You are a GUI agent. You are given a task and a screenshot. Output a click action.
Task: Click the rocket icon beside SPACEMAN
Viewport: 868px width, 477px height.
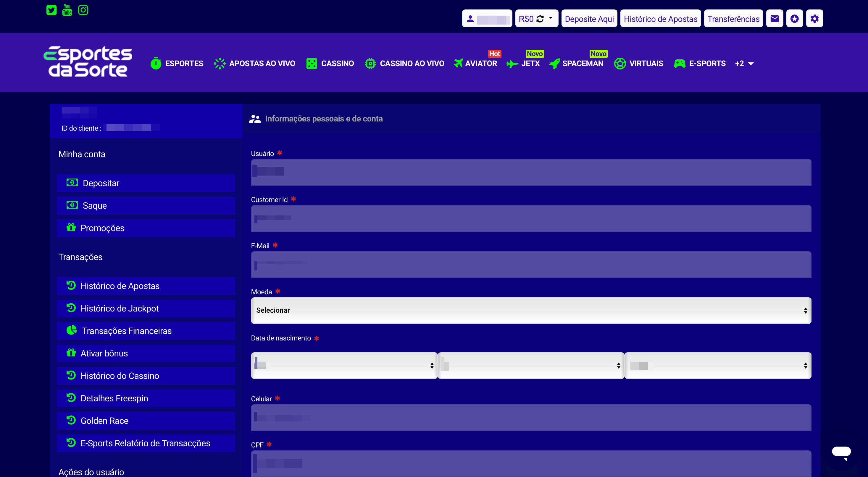[554, 63]
